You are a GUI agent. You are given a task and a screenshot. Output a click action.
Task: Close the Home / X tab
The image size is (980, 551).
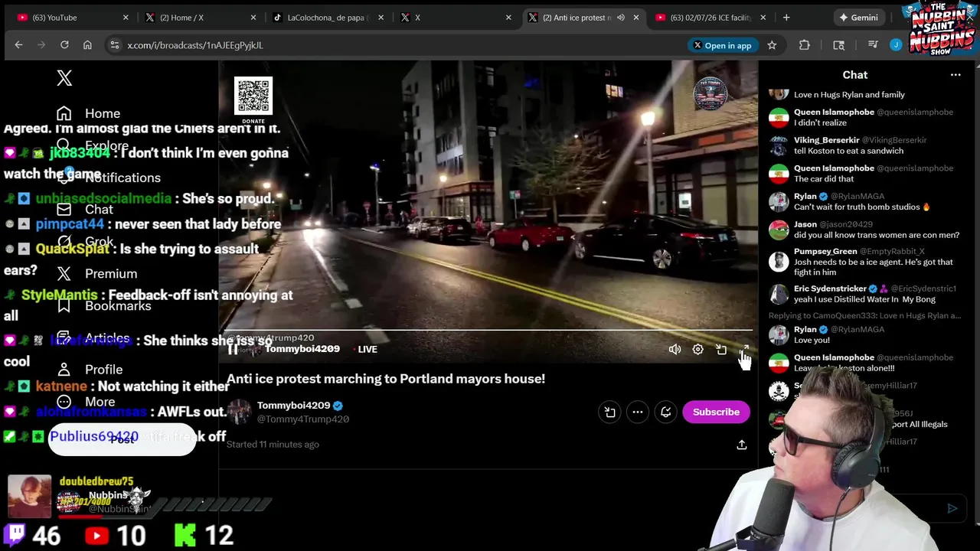(253, 18)
